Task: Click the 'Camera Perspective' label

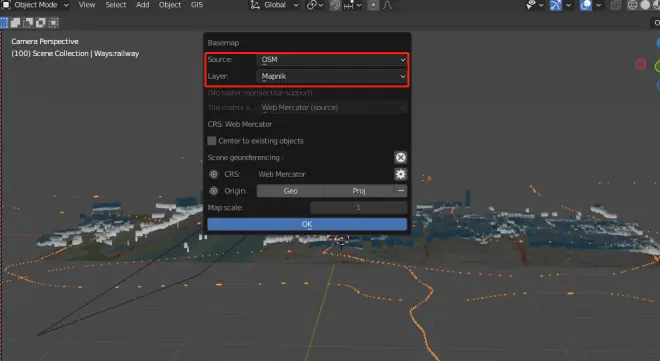Action: 45,41
